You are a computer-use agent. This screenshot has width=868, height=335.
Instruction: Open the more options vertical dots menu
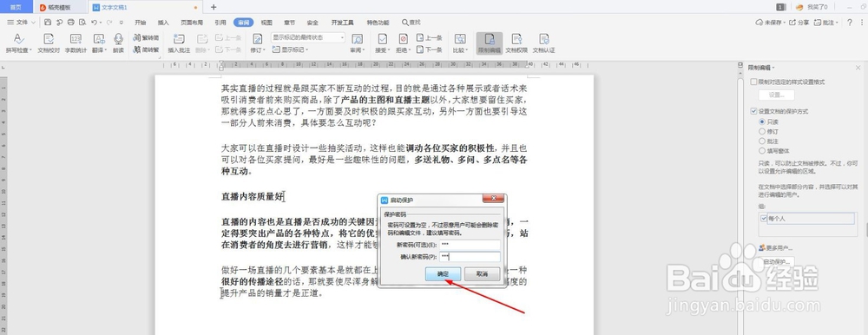(862, 23)
